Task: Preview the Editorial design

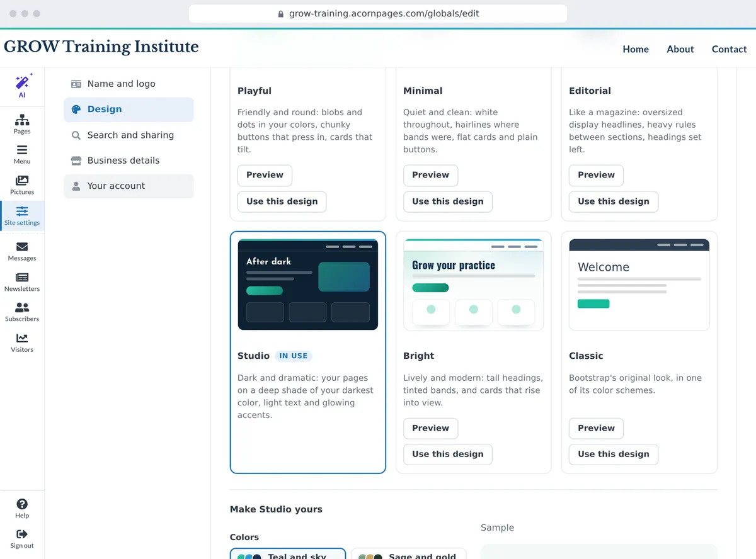Action: (x=596, y=175)
